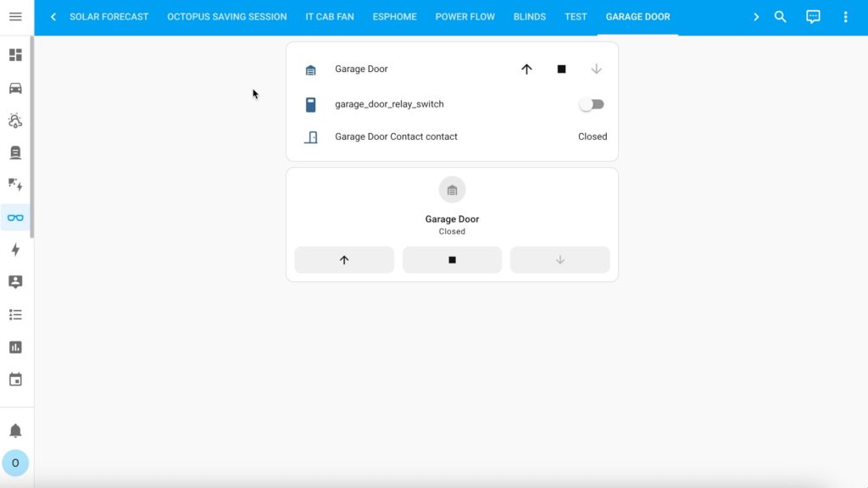Open the user profile avatar O

tap(15, 463)
